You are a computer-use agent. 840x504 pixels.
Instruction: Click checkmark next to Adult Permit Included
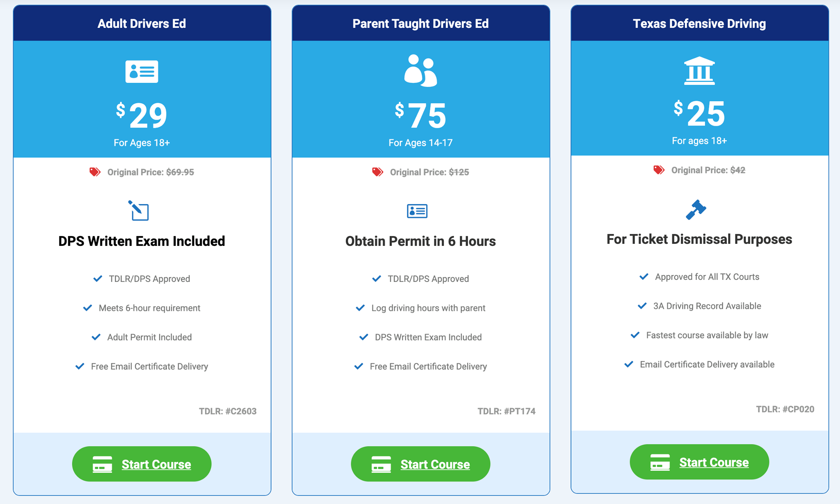pyautogui.click(x=96, y=337)
